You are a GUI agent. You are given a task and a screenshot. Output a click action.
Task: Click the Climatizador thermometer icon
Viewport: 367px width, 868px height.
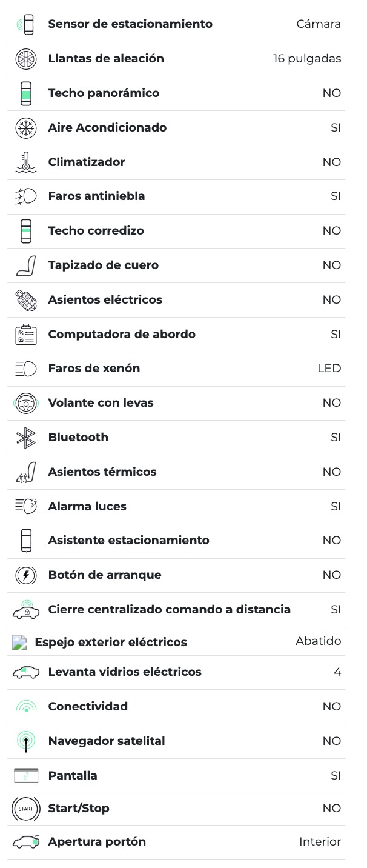click(25, 162)
